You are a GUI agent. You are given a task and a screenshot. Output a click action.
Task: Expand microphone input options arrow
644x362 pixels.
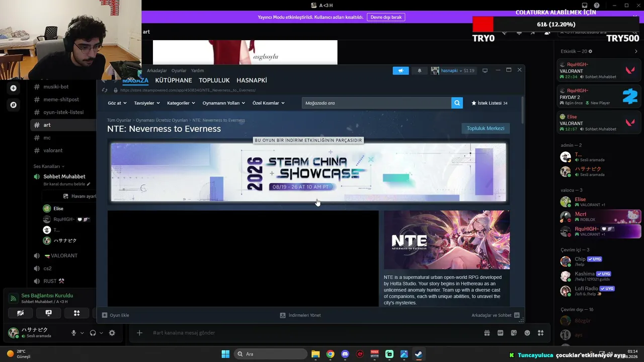coord(82,333)
